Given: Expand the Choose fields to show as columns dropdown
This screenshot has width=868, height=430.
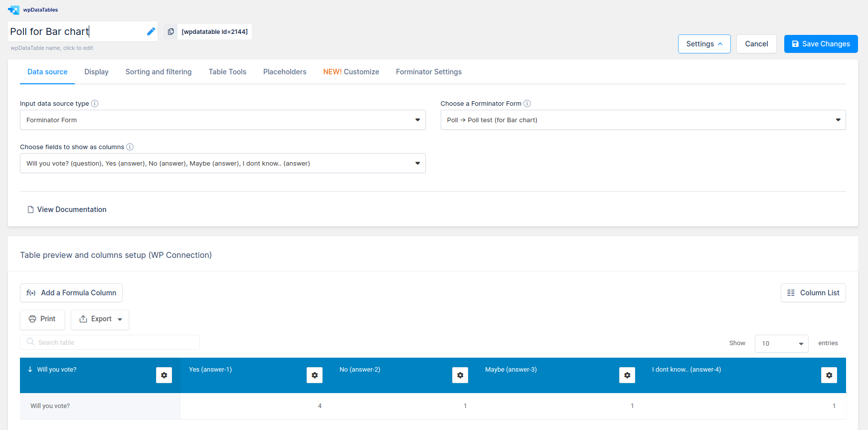Looking at the screenshot, I should point(223,163).
